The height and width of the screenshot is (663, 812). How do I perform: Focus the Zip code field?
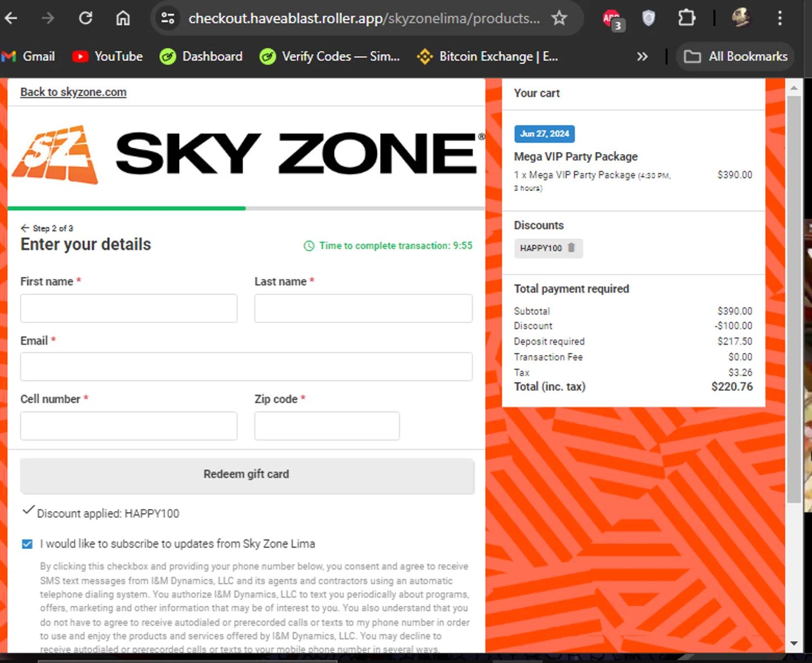tap(327, 425)
